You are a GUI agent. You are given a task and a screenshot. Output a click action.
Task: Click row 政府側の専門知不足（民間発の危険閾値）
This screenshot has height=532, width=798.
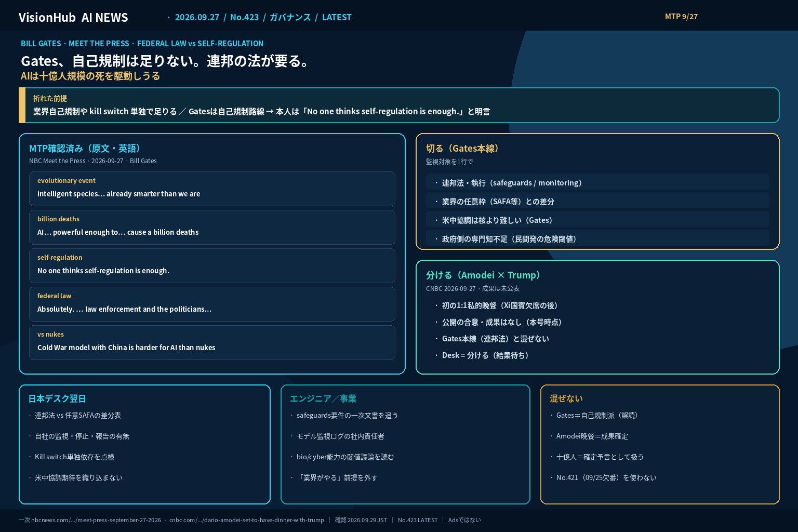597,238
